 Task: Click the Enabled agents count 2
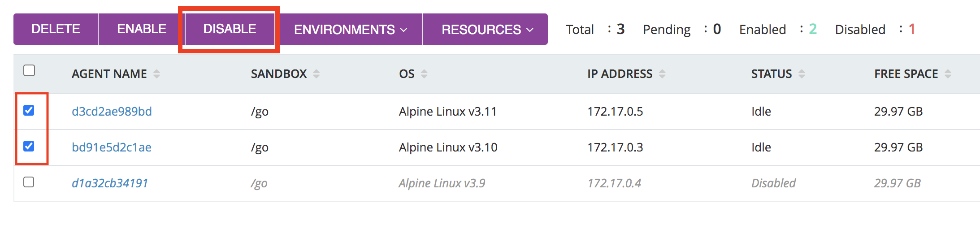click(813, 29)
